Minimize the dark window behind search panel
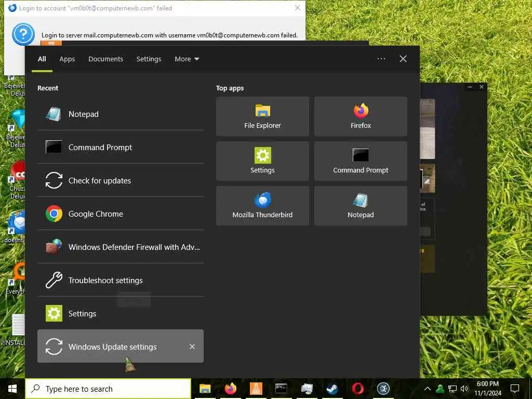Viewport: 532px width, 399px height. (470, 87)
